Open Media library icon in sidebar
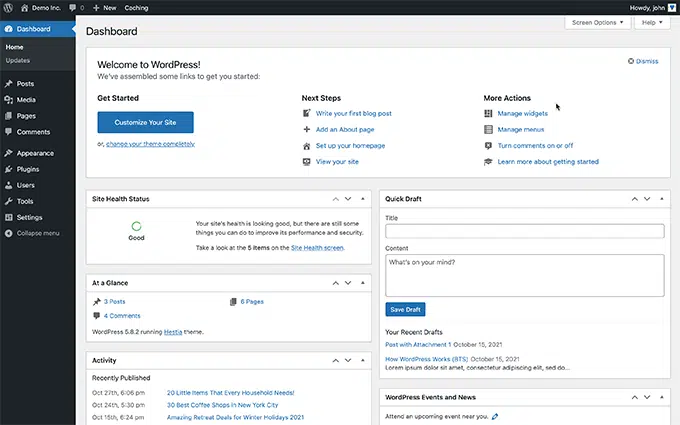The image size is (680, 425). [x=8, y=100]
